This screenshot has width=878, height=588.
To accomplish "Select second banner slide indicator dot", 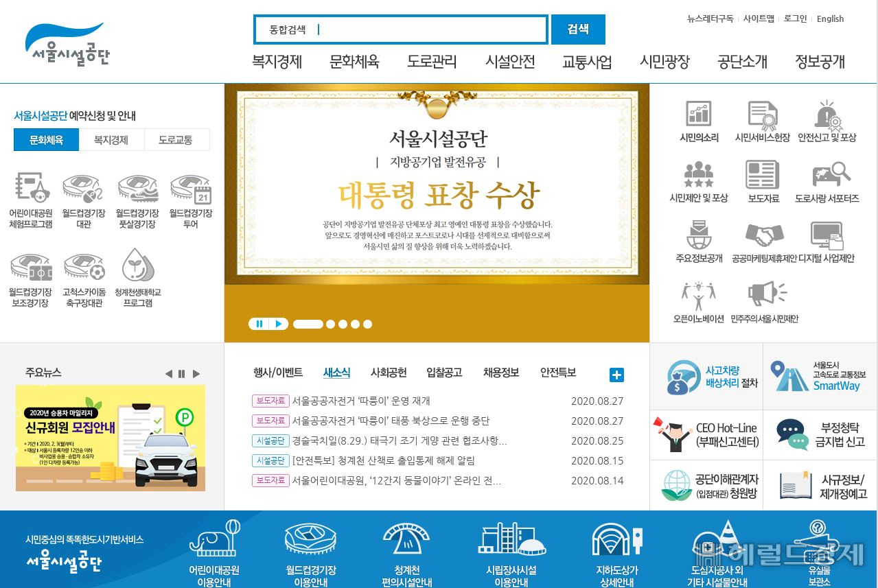I will (x=331, y=324).
